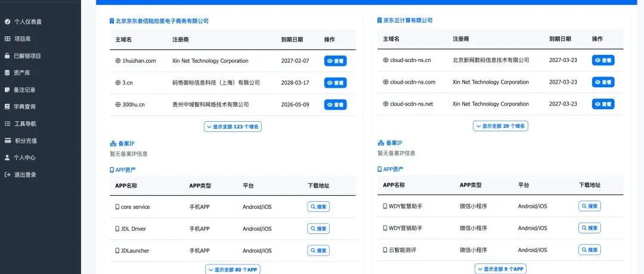The height and width of the screenshot is (274, 644).
Task: Click the phone icon beside JDLauncher
Action: 117,251
